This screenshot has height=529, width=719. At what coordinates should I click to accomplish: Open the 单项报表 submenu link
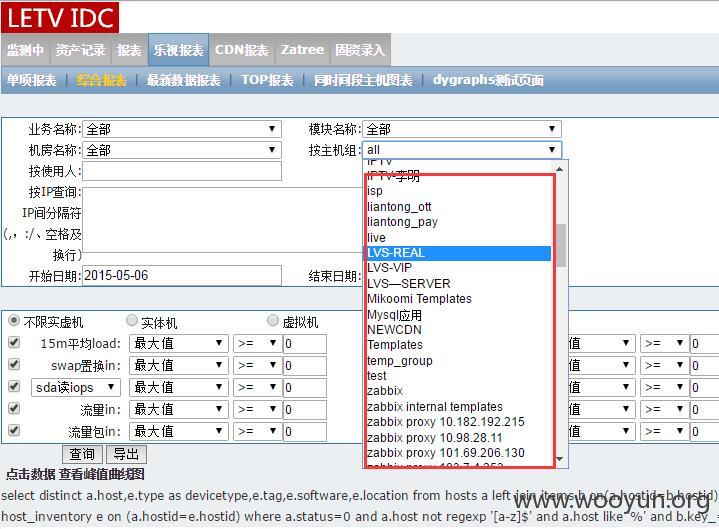pos(32,80)
